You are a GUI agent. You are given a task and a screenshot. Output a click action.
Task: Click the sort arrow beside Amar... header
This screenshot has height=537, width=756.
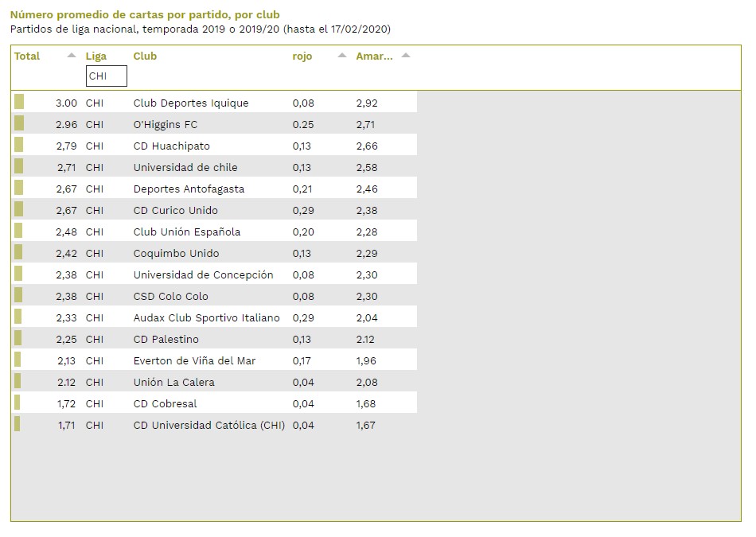pyautogui.click(x=406, y=56)
